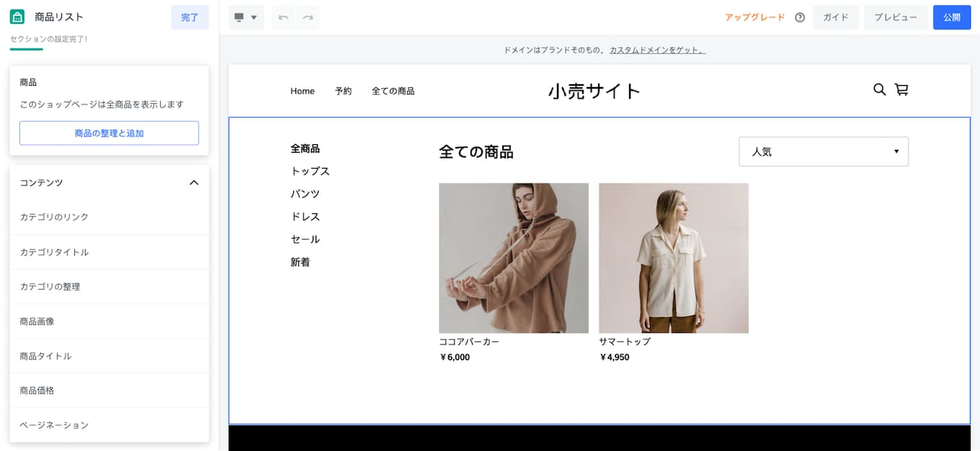Image resolution: width=980 pixels, height=451 pixels.
Task: Select the desktop preview monitor icon
Action: pos(239,17)
